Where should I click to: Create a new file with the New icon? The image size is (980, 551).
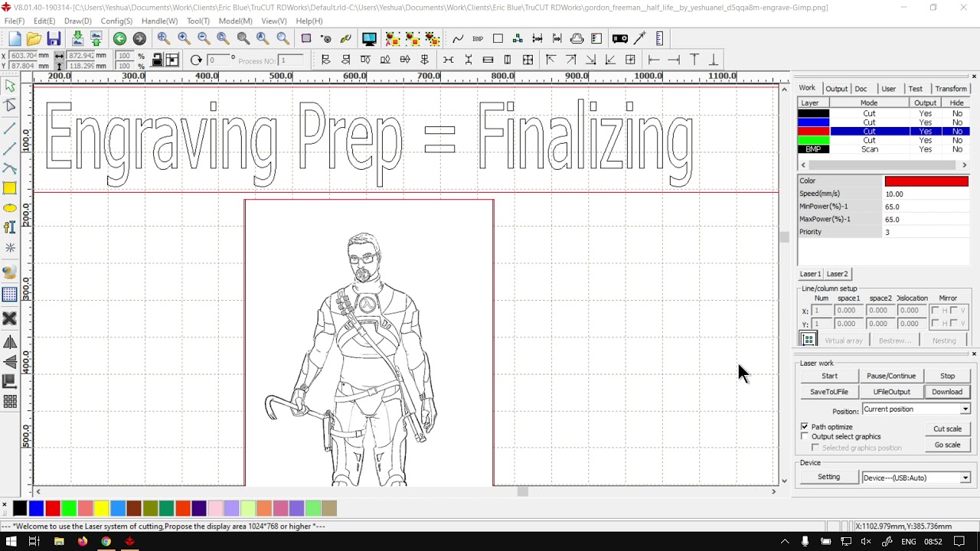15,39
